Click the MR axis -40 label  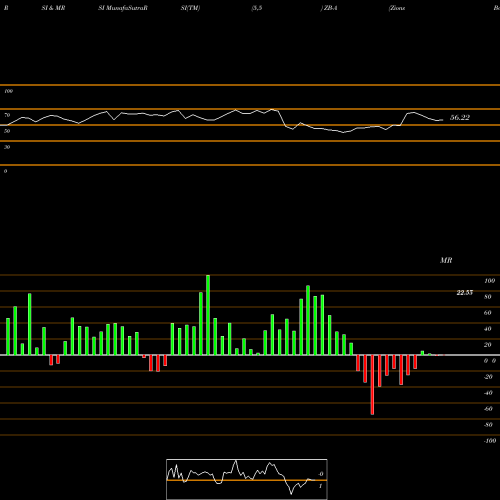(488, 393)
